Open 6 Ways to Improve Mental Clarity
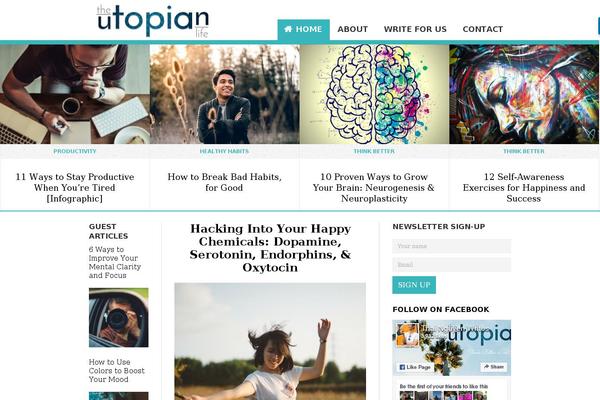This screenshot has height=400, width=600. [115, 262]
